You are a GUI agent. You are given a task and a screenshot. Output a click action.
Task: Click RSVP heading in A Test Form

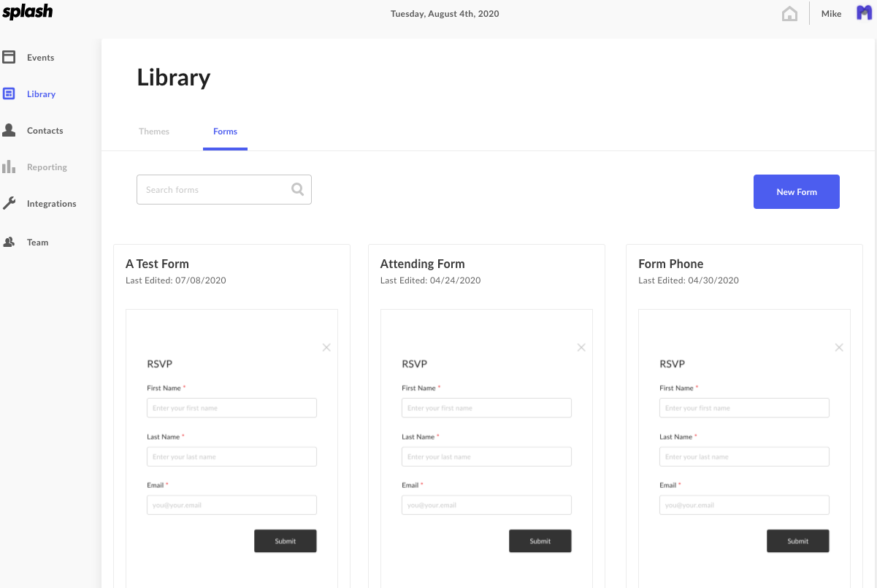(x=159, y=364)
